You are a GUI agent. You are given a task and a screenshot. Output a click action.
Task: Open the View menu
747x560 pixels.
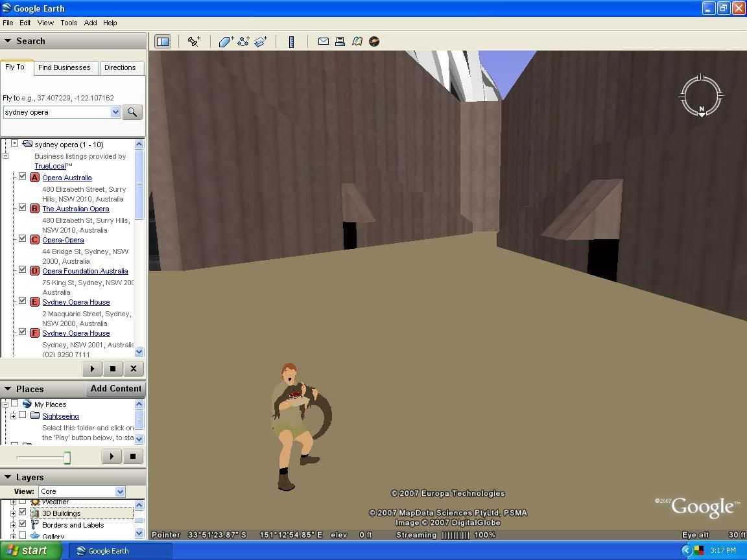click(45, 23)
